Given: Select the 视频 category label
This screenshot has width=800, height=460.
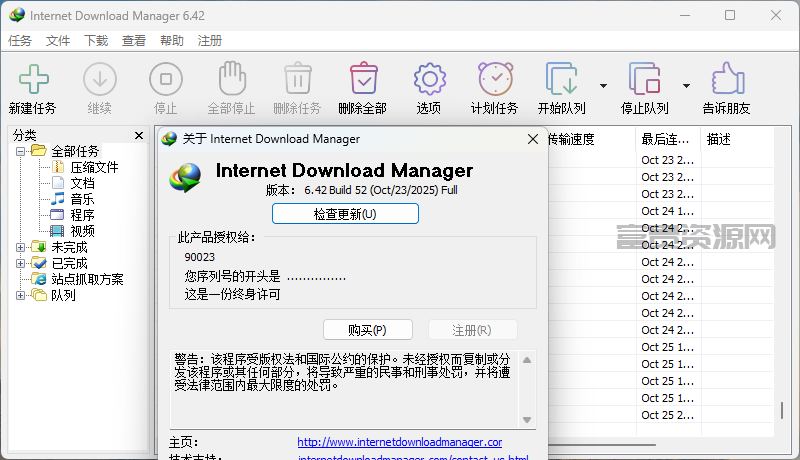Looking at the screenshot, I should coord(83,231).
